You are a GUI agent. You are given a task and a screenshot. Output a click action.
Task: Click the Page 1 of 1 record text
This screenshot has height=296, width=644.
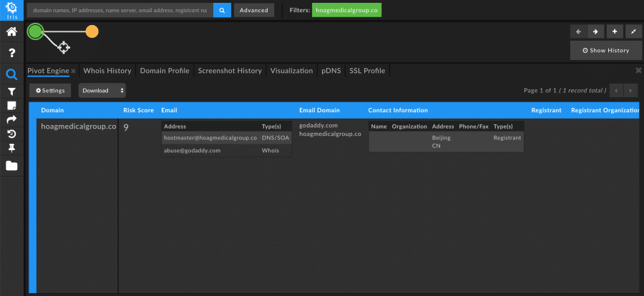tap(565, 90)
